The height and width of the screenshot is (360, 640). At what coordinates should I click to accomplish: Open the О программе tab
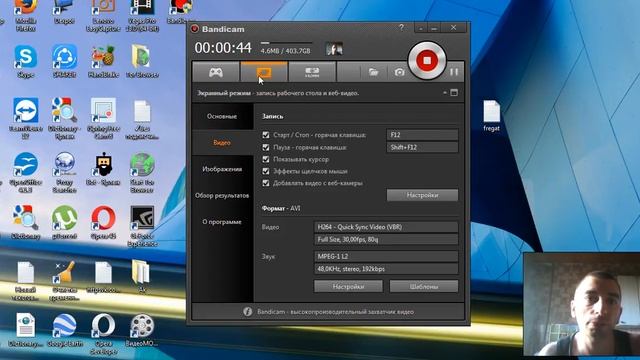222,222
